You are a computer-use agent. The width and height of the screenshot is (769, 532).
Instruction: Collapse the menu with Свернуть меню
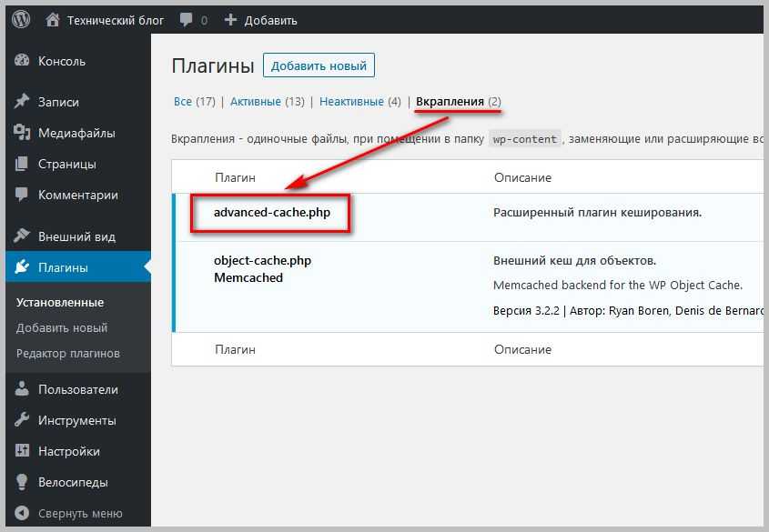(x=69, y=513)
